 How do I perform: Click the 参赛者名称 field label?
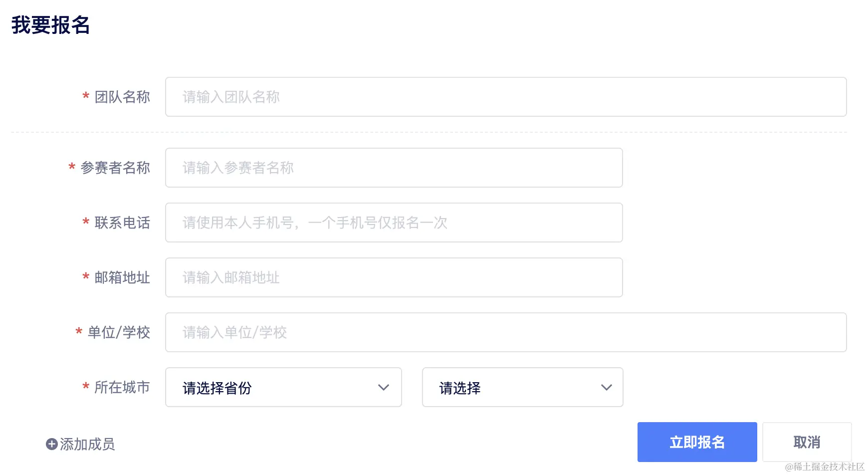click(115, 168)
